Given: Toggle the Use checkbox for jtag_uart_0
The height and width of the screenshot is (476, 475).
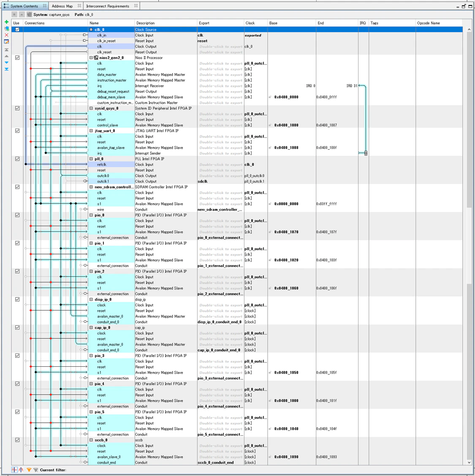Looking at the screenshot, I should point(17,131).
